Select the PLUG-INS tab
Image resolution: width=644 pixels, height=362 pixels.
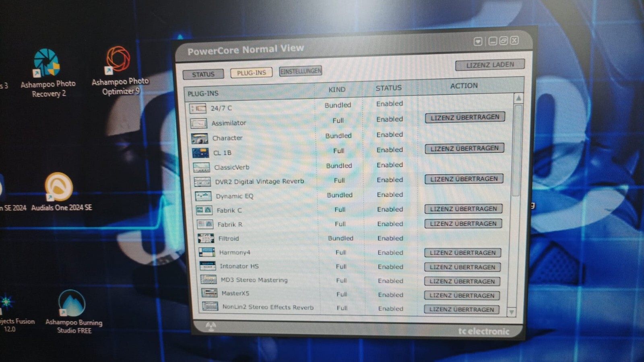(x=251, y=73)
